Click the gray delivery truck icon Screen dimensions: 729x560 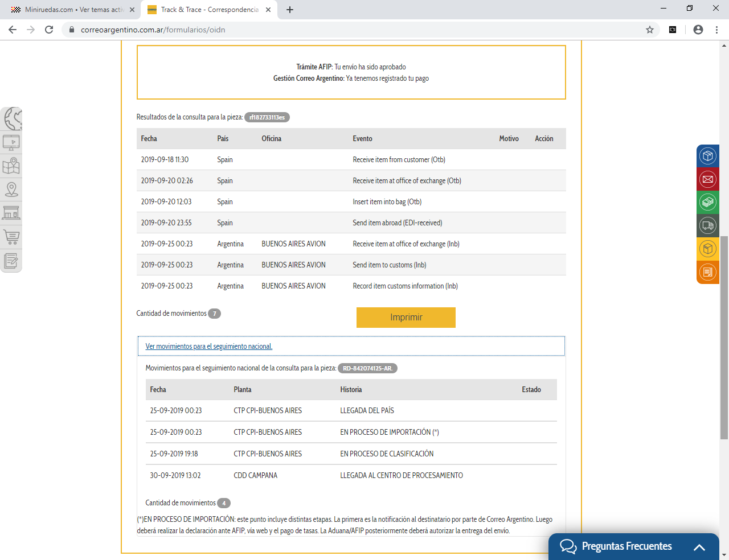(x=707, y=226)
